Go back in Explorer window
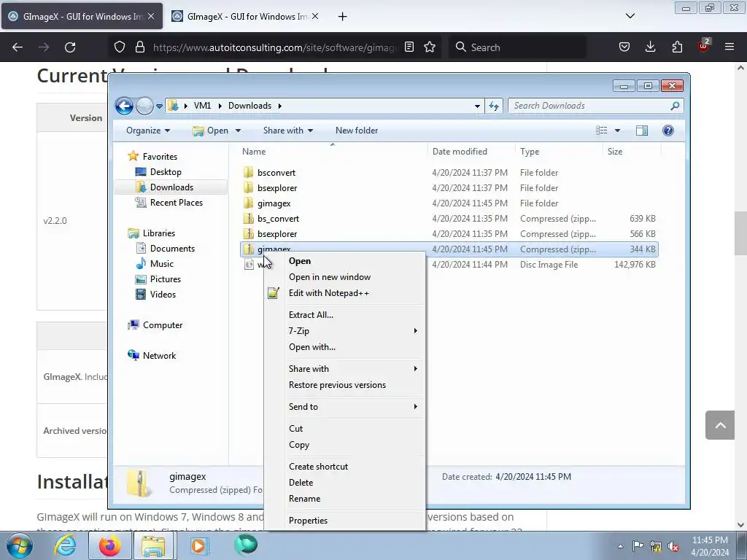The height and width of the screenshot is (560, 747). (124, 106)
